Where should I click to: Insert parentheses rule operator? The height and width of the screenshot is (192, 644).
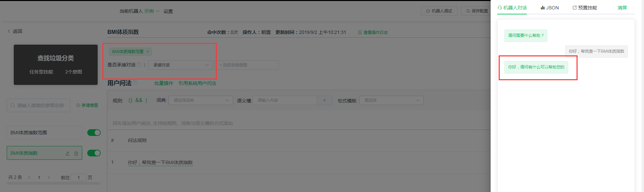click(x=131, y=100)
